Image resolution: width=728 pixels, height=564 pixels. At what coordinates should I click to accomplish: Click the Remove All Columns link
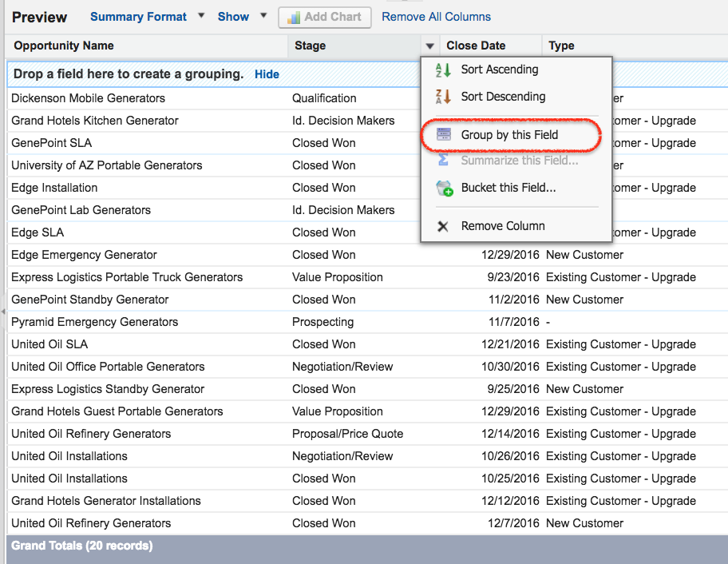click(x=436, y=17)
